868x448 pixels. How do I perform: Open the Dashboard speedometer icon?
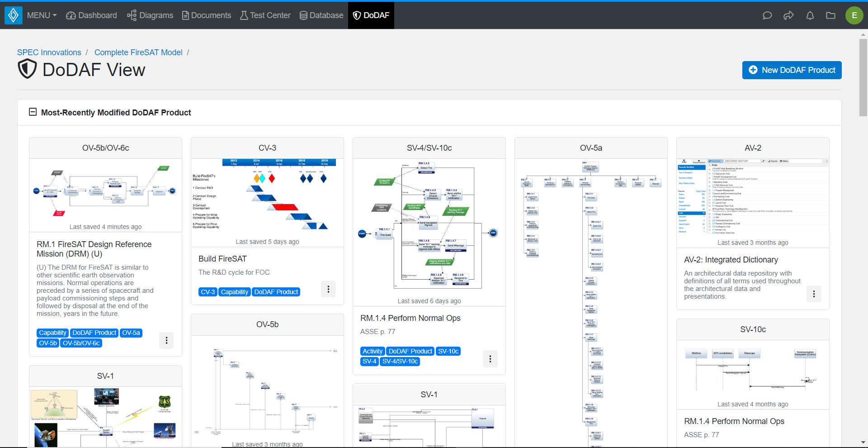click(71, 15)
